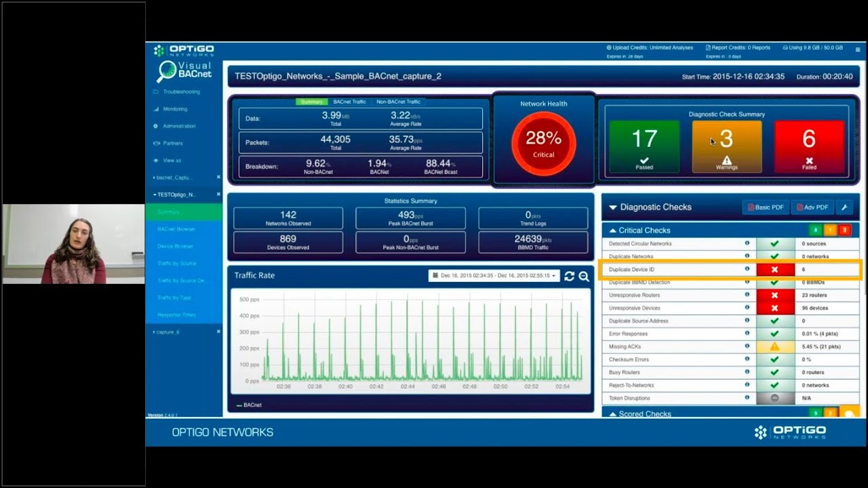Collapse the Critical Checks section
Viewport: 868px width, 488px height.
(613, 230)
